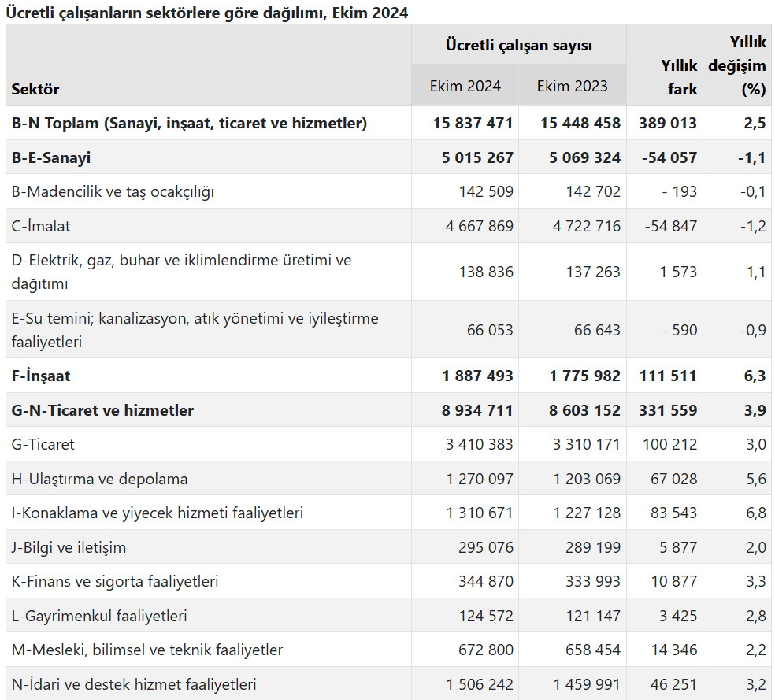
Task: Click the L-Gayrimenkul faaliyetleri row label
Action: tap(99, 616)
